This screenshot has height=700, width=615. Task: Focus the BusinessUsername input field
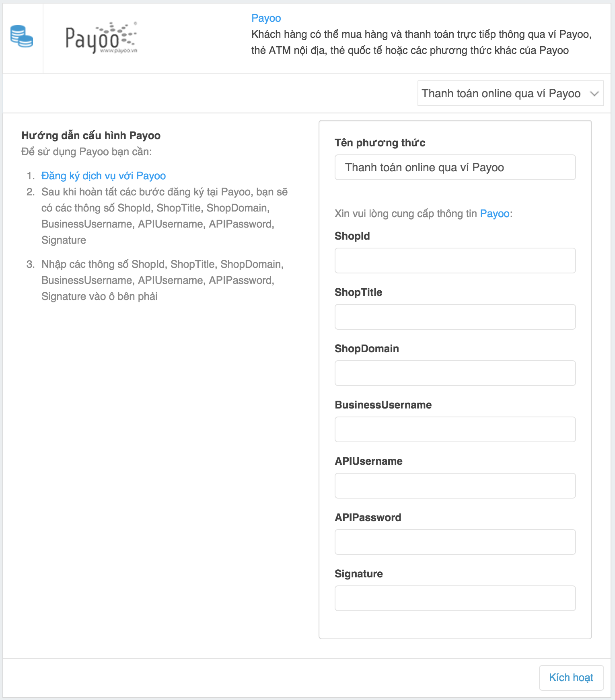coord(455,429)
